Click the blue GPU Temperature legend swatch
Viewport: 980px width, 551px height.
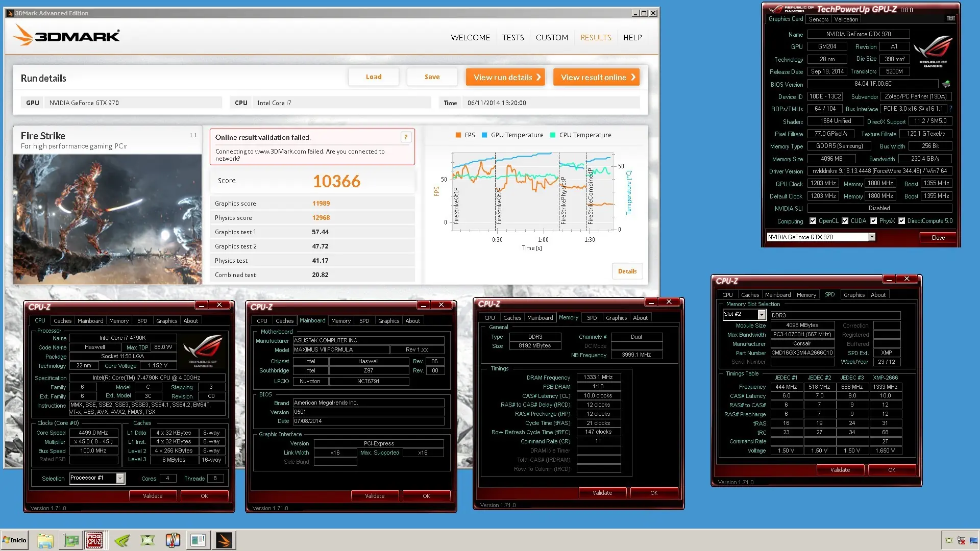(484, 135)
